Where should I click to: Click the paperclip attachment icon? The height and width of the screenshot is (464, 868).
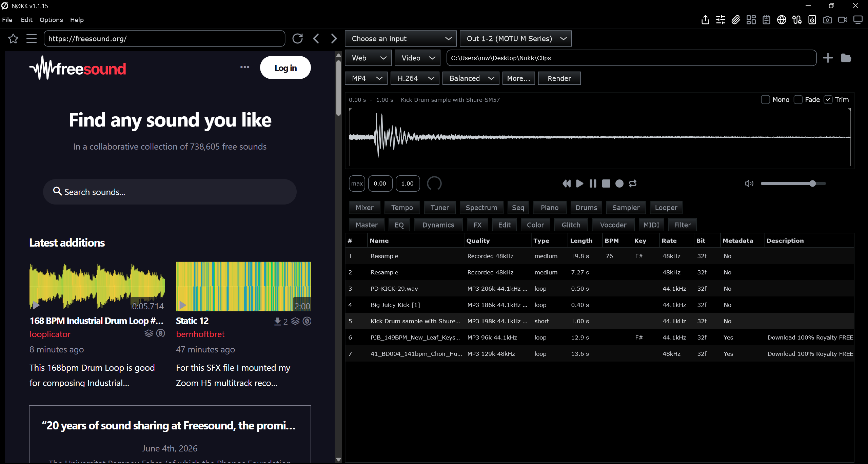point(736,20)
